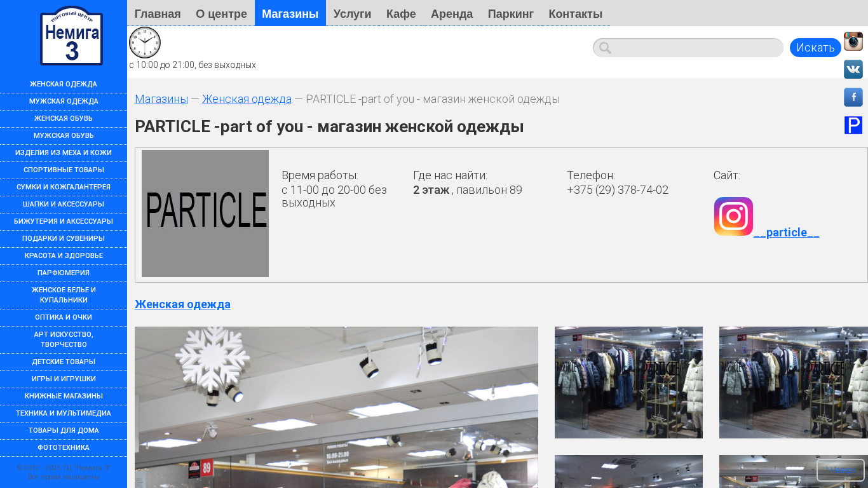Open the Instagram icon in the right sidebar
Image resolution: width=868 pixels, height=488 pixels.
tap(853, 41)
